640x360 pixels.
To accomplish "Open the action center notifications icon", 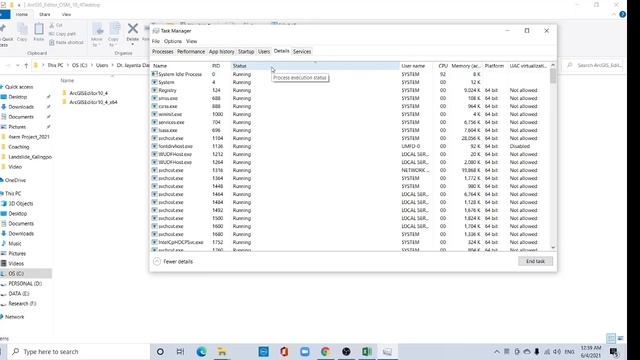I will (614, 352).
